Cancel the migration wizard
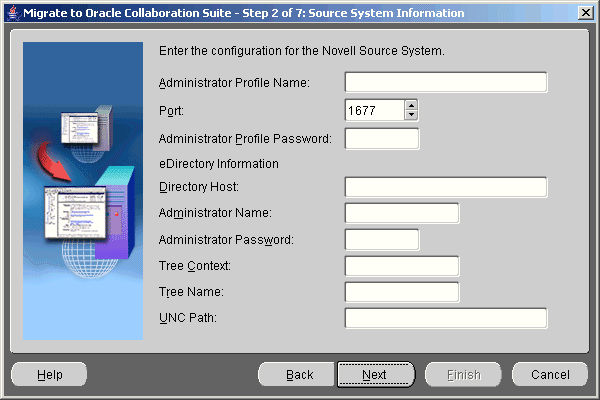Viewport: 600px width, 400px height. [550, 374]
